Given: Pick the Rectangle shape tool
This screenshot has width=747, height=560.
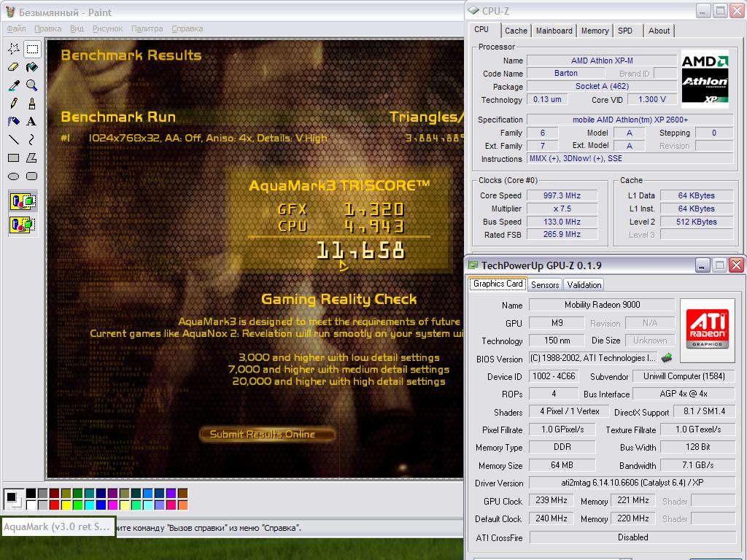Looking at the screenshot, I should pos(14,157).
